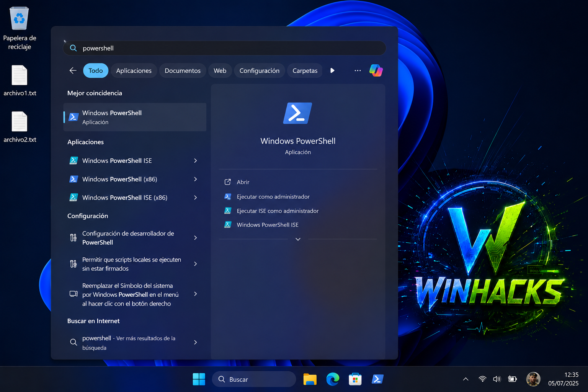Image resolution: width=588 pixels, height=392 pixels.
Task: Click the volume speaker icon in tray
Action: 497,379
